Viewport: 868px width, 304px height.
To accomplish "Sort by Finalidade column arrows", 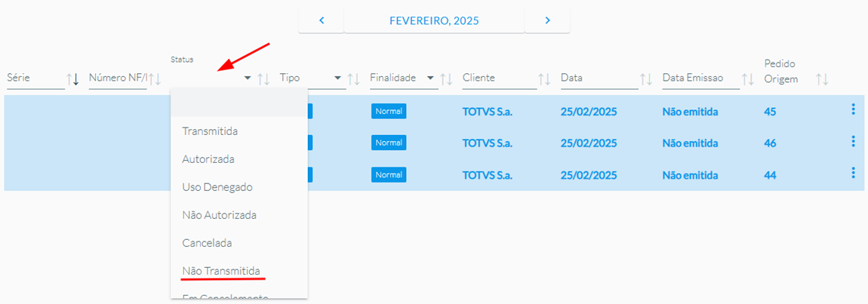I will 446,79.
